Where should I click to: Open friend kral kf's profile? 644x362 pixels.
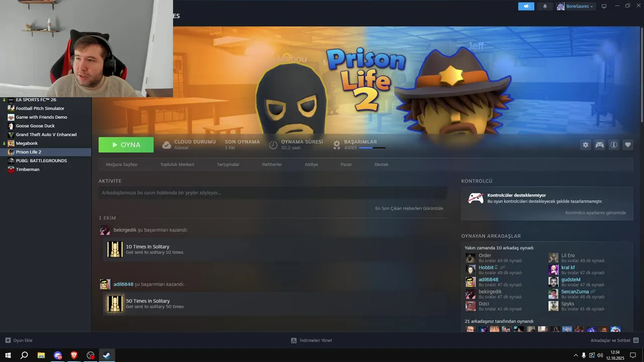coord(568,267)
